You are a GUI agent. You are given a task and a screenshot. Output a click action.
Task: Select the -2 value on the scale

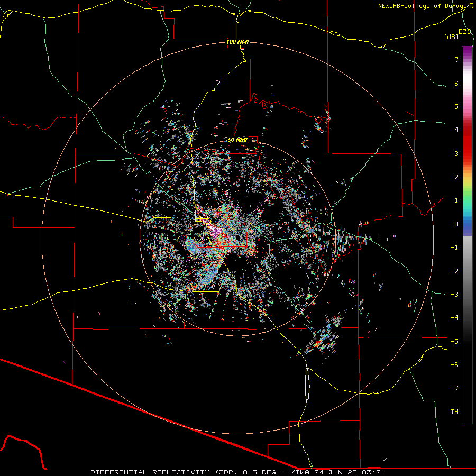tap(454, 271)
